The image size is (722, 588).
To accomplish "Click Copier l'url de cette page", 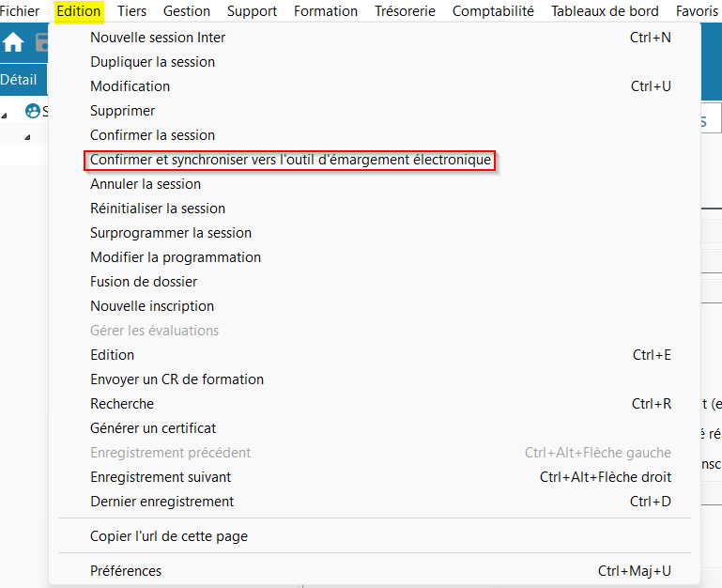I will click(x=169, y=536).
